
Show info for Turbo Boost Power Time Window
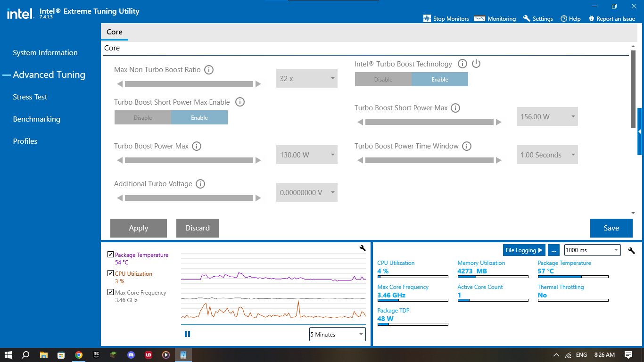(x=467, y=146)
